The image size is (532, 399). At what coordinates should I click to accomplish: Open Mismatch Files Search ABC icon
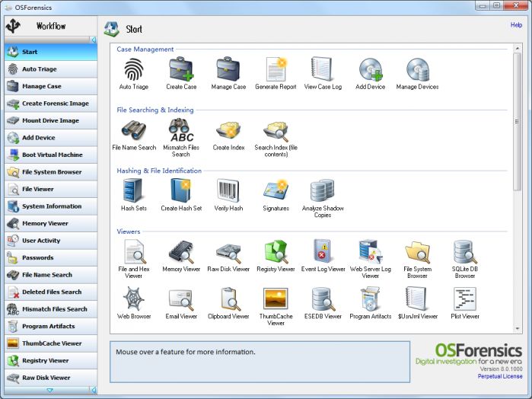tap(181, 131)
